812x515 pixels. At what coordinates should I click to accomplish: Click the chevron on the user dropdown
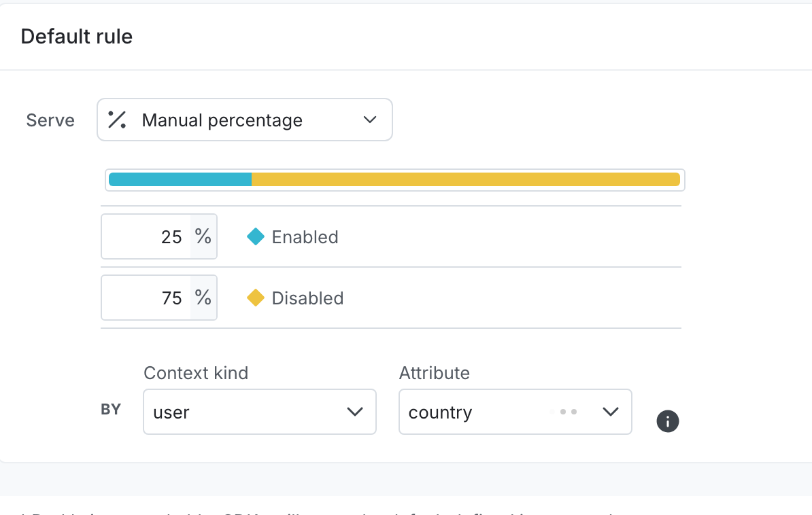tap(354, 412)
